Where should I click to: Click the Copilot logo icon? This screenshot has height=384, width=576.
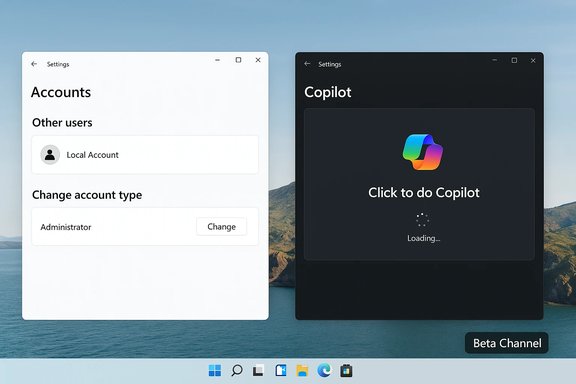point(423,152)
